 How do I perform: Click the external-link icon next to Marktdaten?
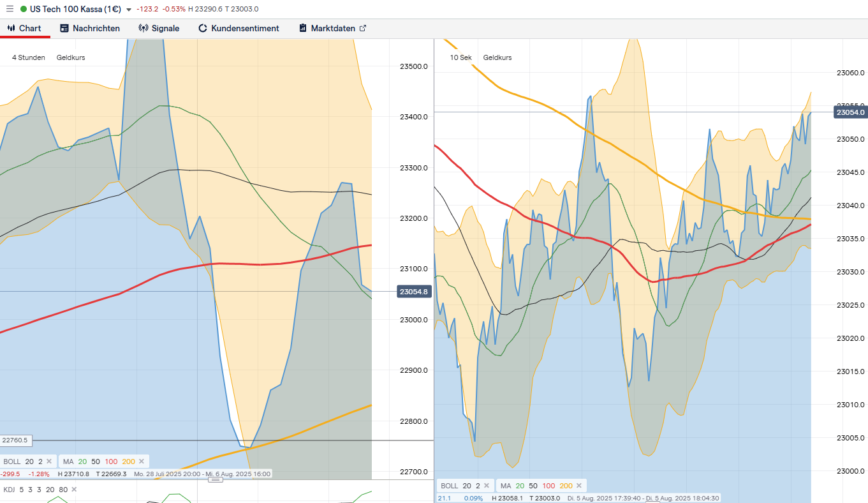(363, 28)
